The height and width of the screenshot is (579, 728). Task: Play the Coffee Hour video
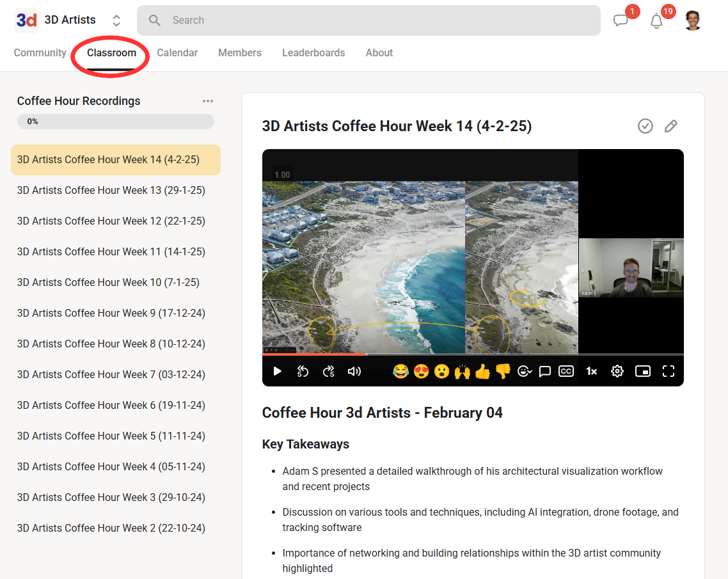tap(277, 371)
